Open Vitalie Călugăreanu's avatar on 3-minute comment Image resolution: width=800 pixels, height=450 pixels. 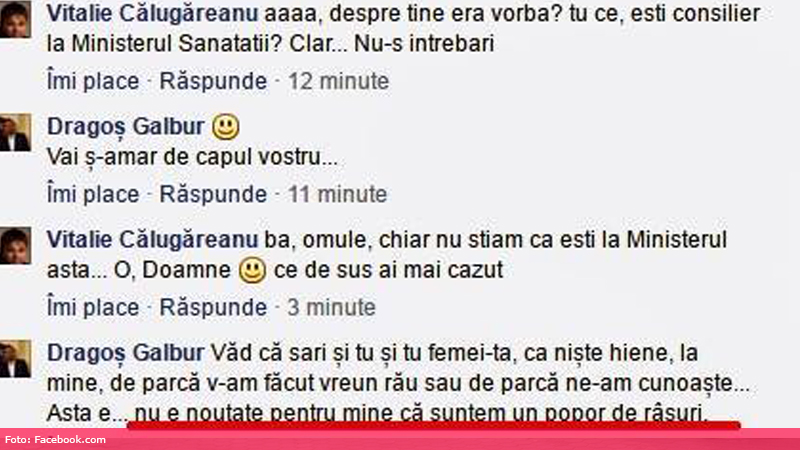[x=15, y=246]
